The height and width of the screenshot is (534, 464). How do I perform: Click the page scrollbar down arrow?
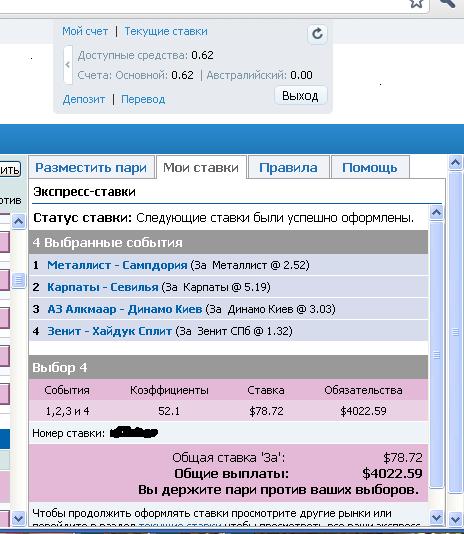tap(455, 520)
